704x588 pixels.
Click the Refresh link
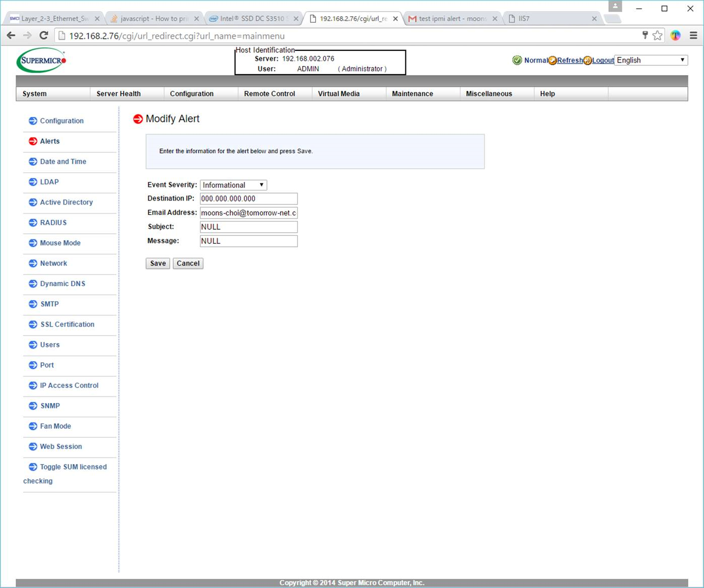tap(570, 60)
